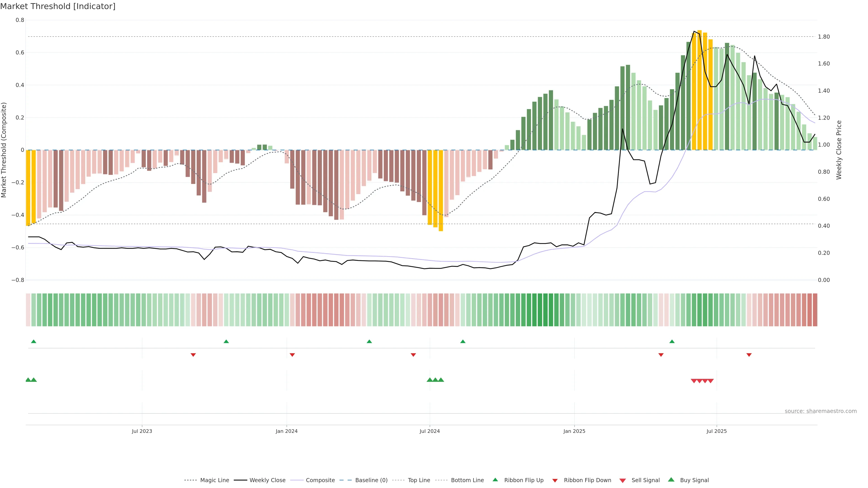Viewport: 868px width, 488px height.
Task: Click the last green buy signal triangle near Jul 2024
Action: 441,380
